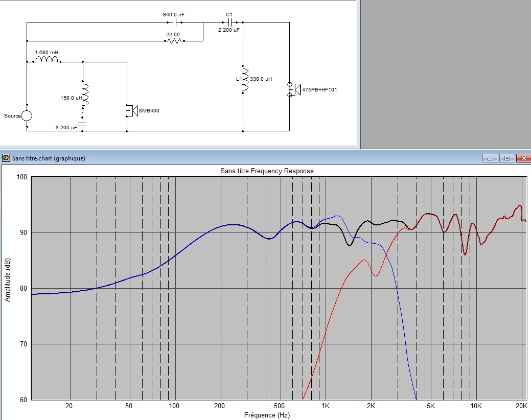Click the 22.00 ohm resistor
Screen dimensions: 531x420
pyautogui.click(x=174, y=41)
